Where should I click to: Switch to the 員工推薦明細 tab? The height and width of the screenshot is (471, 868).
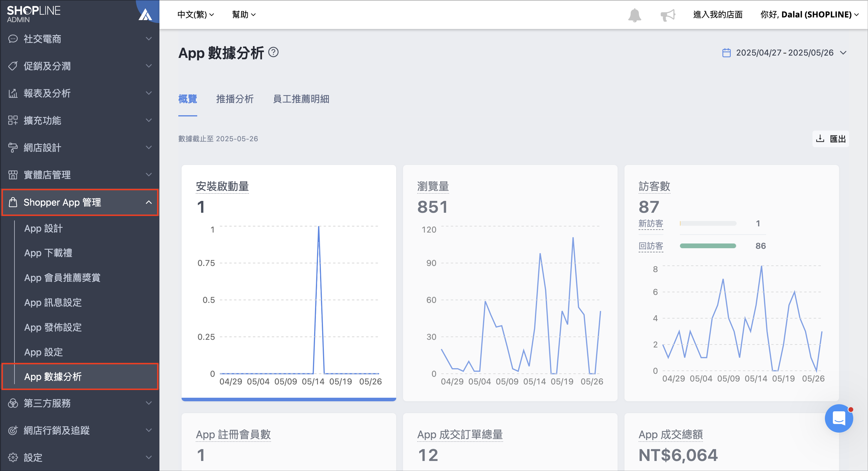click(301, 99)
